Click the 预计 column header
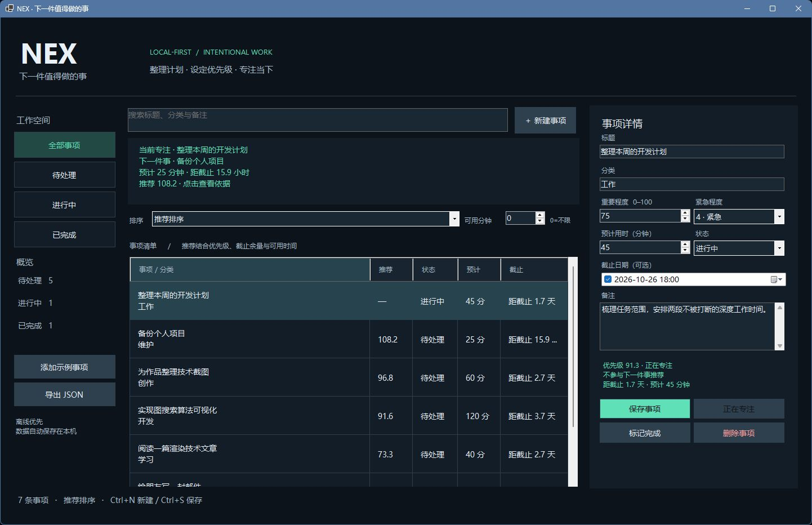 coord(479,270)
